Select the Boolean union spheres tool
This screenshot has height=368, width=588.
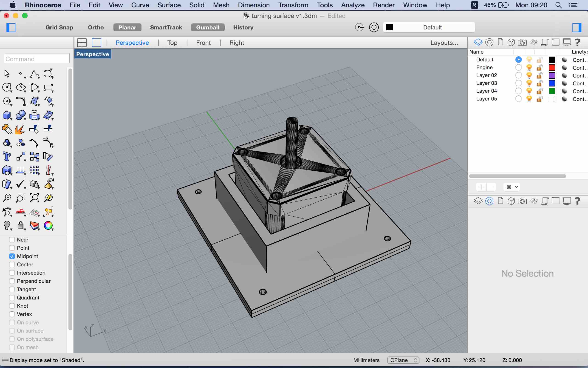21,115
